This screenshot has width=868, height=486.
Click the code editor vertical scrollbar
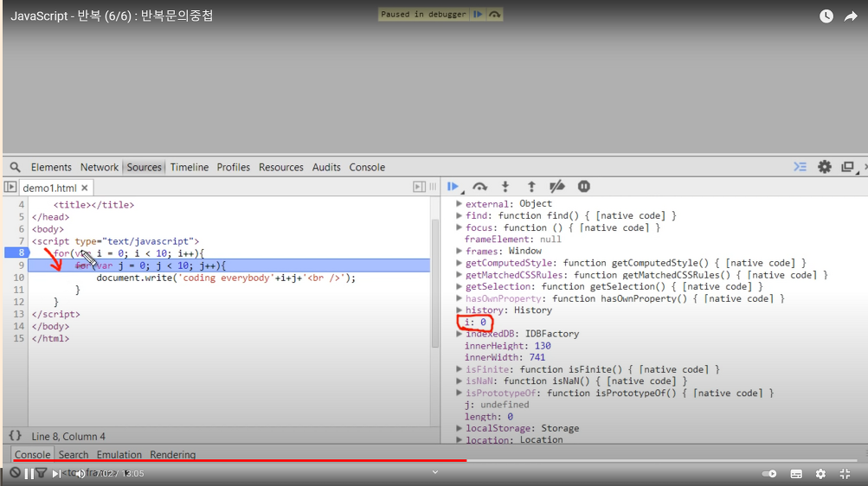(x=435, y=283)
